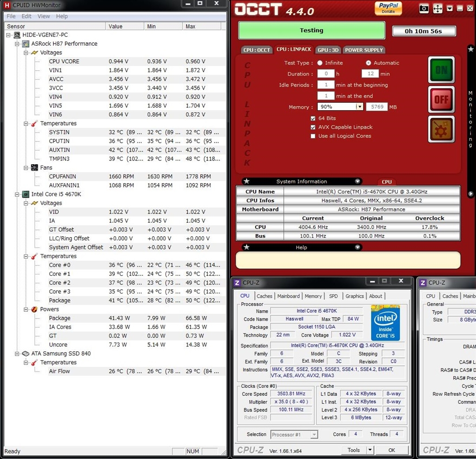Viewport: 476px width, 459px height.
Task: Click the OCCT move window crosshair icon
Action: tap(437, 8)
